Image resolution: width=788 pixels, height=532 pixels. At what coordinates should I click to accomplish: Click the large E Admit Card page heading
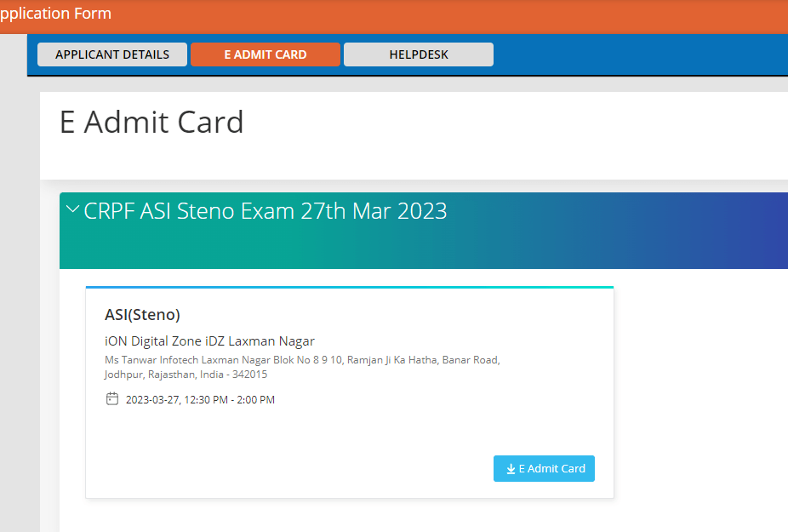pos(151,123)
